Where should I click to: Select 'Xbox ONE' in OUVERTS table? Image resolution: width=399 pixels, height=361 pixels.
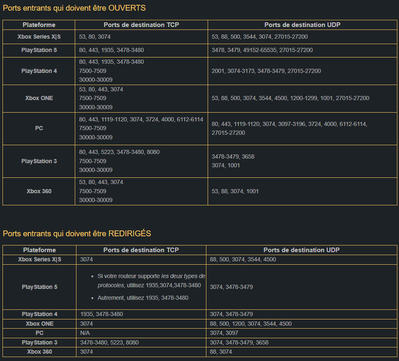point(39,98)
